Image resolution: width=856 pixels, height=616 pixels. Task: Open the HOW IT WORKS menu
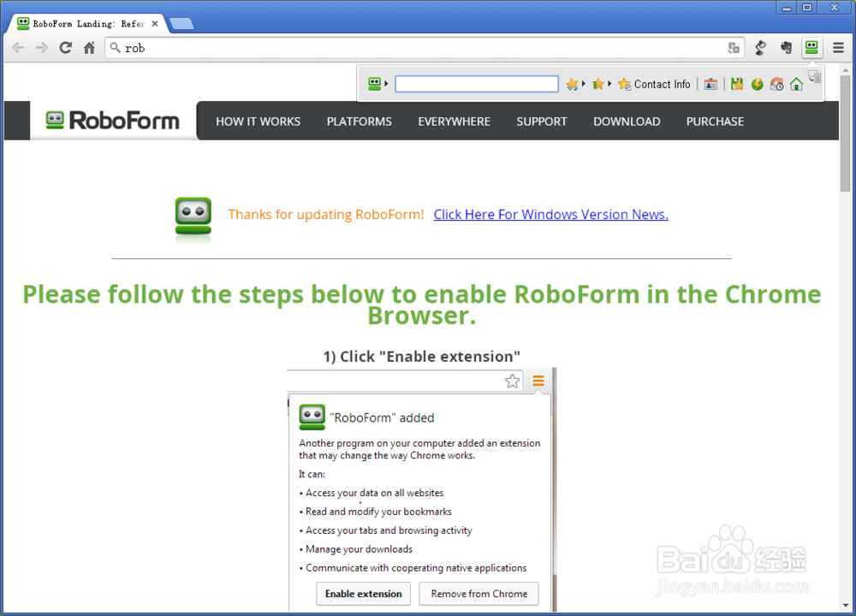(259, 121)
